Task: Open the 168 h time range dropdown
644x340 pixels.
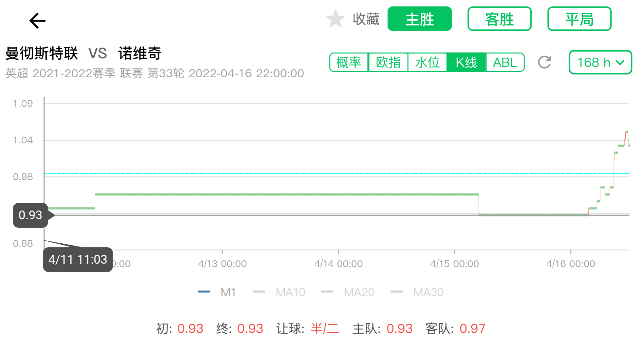Action: (600, 62)
